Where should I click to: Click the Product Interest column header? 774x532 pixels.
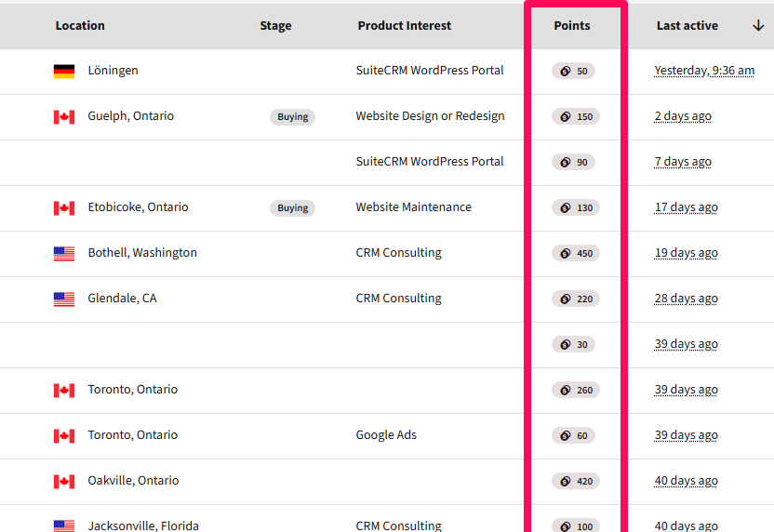404,26
